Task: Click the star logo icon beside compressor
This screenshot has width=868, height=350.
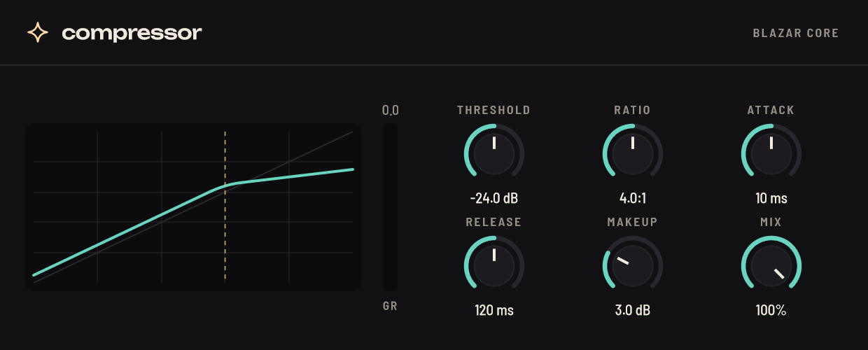Action: [x=38, y=32]
